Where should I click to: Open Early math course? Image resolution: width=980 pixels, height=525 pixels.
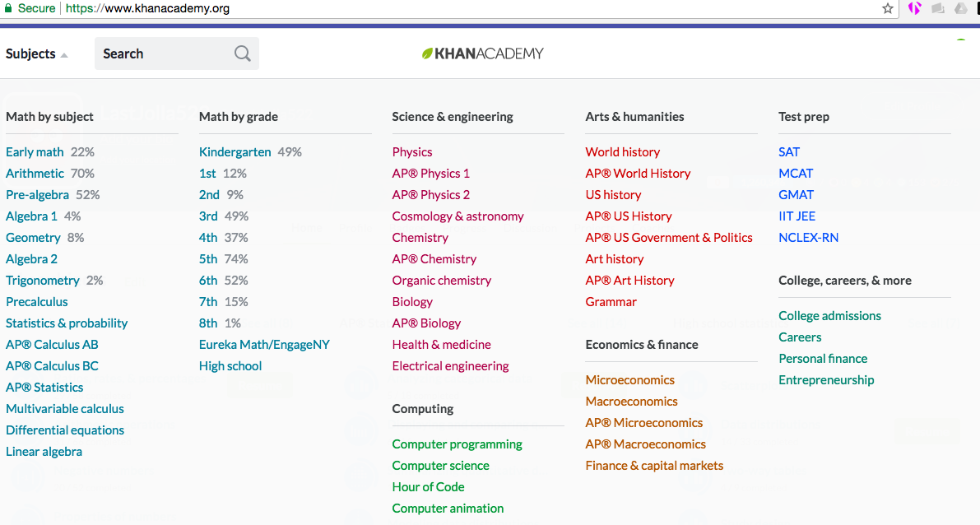click(x=35, y=152)
